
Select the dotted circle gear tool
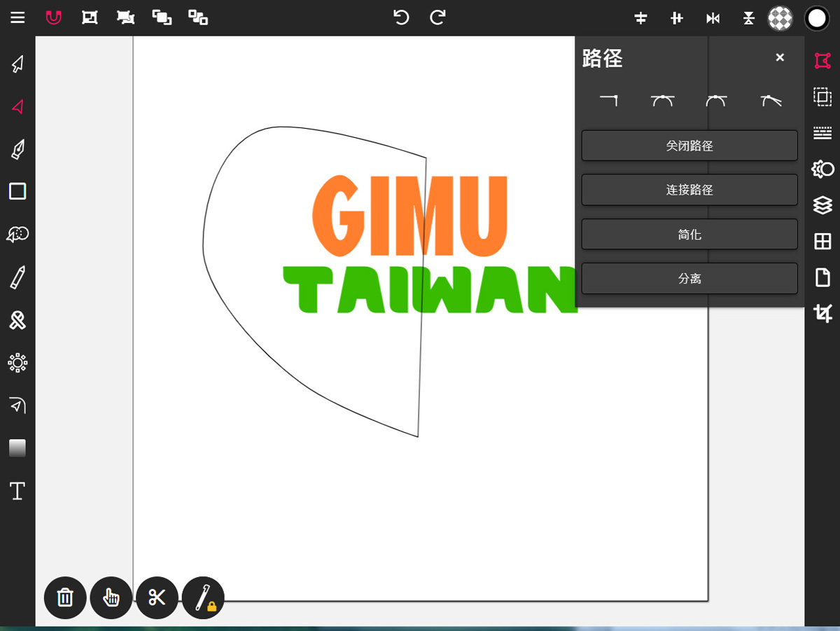[17, 363]
